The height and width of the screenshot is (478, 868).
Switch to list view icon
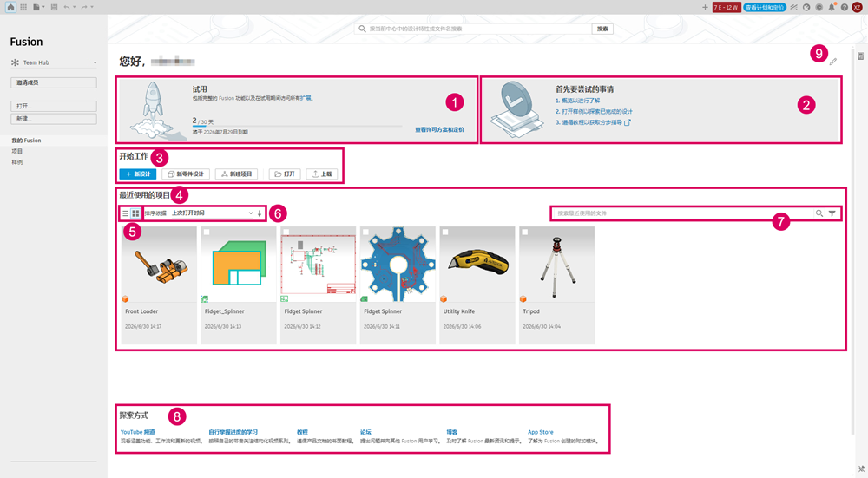coord(125,213)
